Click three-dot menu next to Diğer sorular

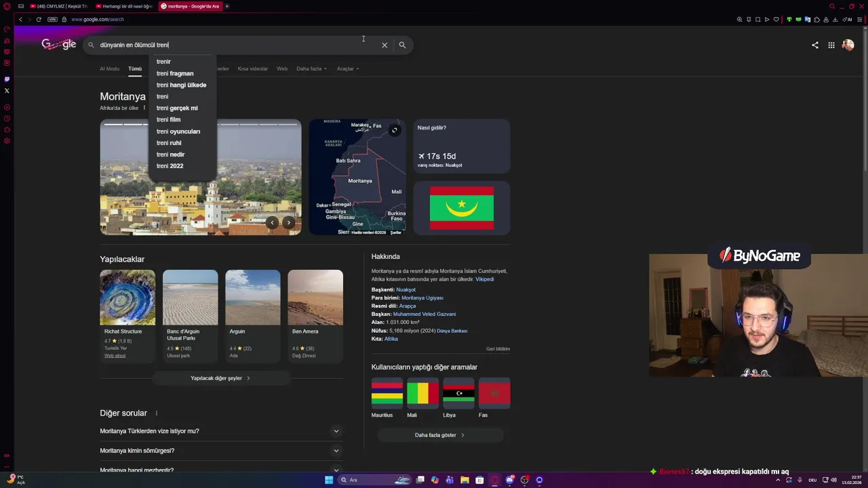[x=156, y=413]
